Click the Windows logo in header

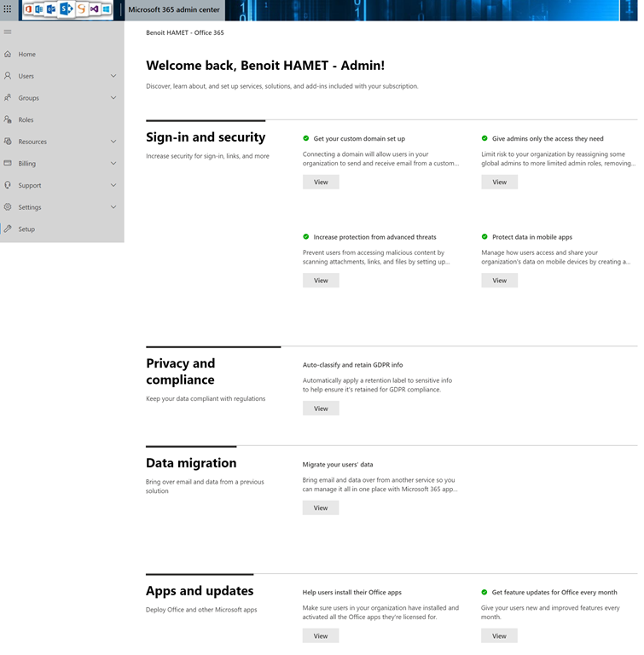106,9
